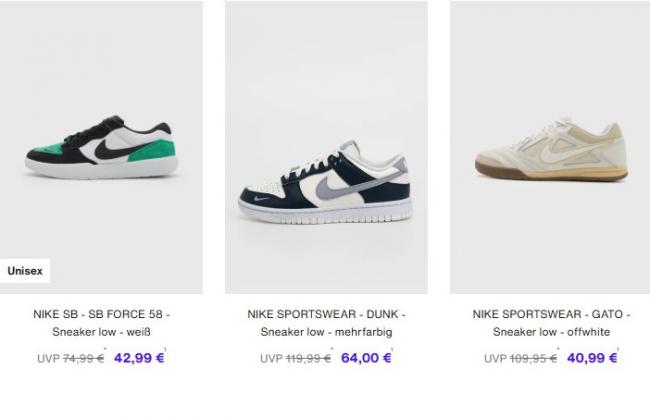Select the 42,99 € sale price

click(139, 358)
